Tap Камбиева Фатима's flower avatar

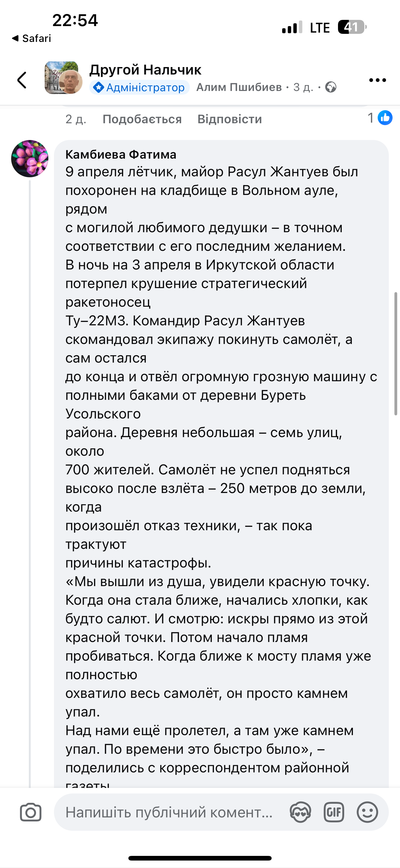[x=30, y=158]
